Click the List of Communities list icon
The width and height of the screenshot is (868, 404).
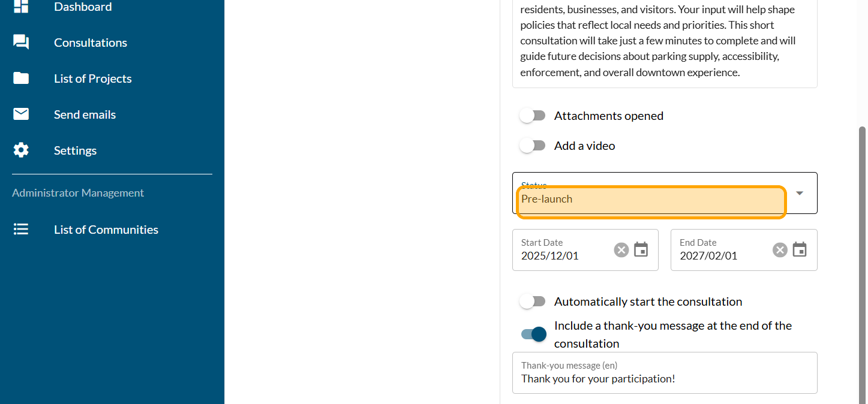coord(21,230)
